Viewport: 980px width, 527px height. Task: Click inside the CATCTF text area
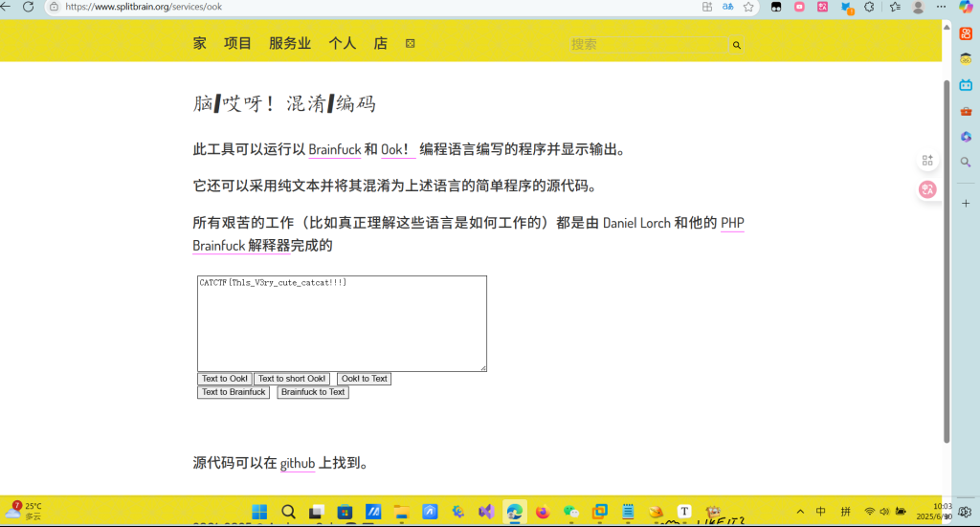point(342,323)
